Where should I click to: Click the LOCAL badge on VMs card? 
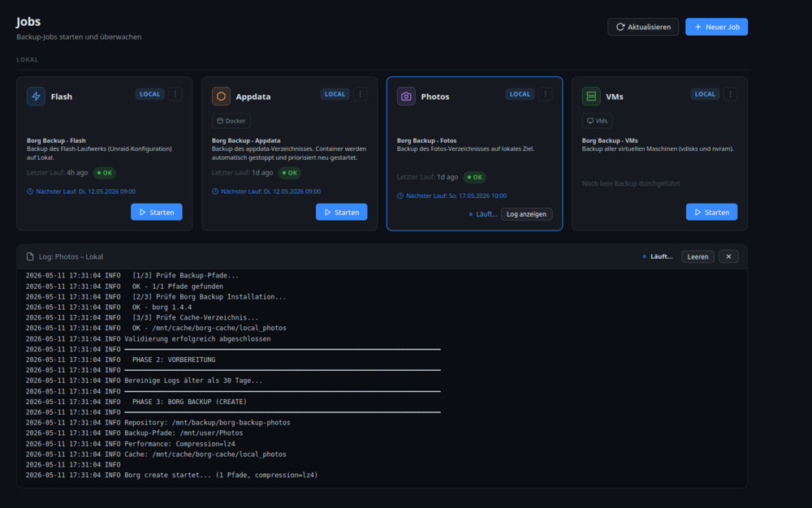[x=704, y=94]
